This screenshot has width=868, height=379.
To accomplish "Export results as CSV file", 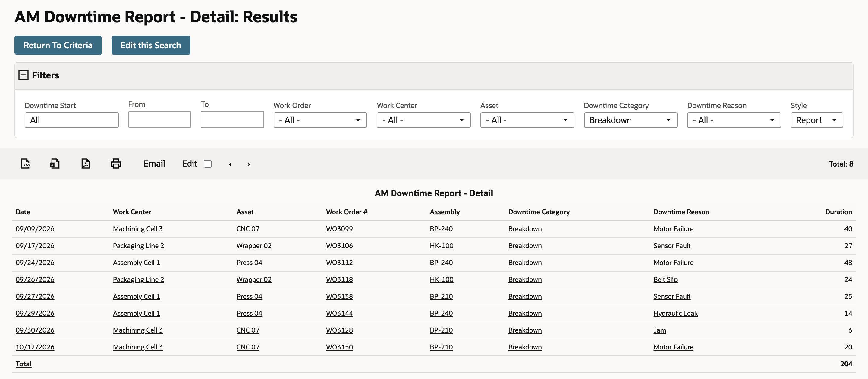I will tap(26, 164).
